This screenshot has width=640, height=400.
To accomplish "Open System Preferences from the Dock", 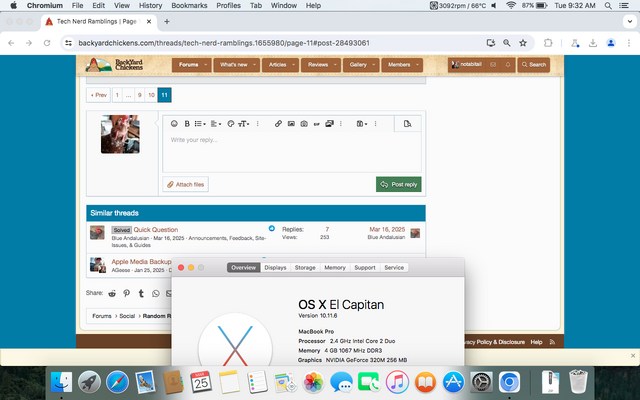I will coord(481,382).
